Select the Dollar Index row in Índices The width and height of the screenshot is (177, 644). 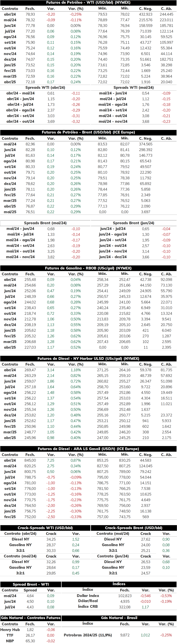click(x=119, y=596)
